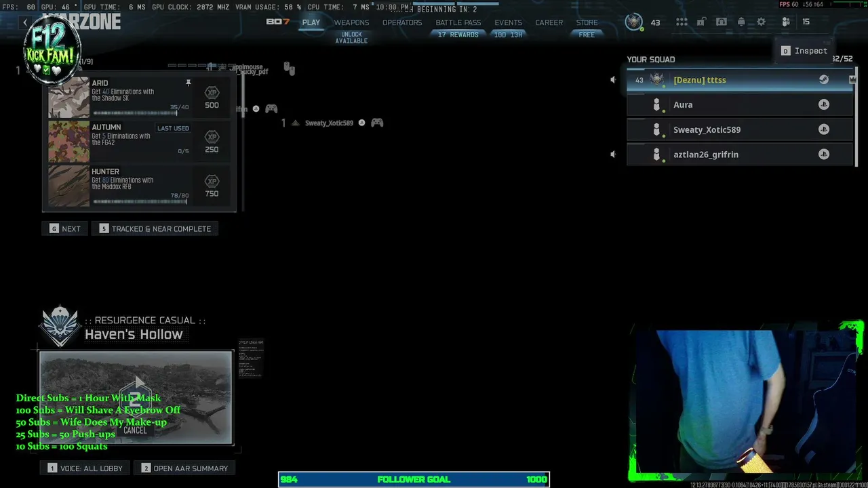Open the Store tab
The width and height of the screenshot is (868, 488).
[x=587, y=22]
